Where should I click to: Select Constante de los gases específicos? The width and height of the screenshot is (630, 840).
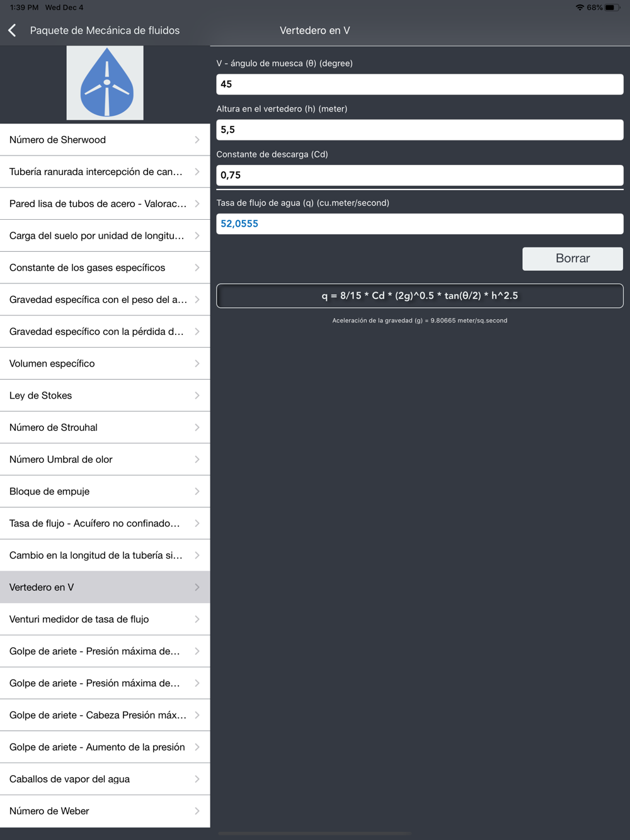[105, 268]
